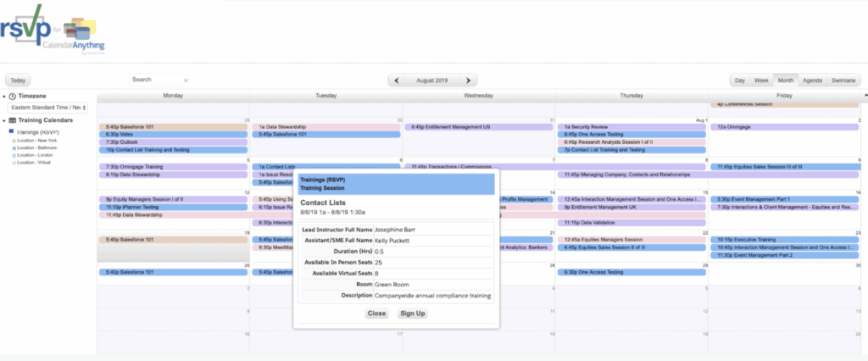The image size is (868, 361).
Task: Toggle the Location - Virtual color square
Action: 14,163
